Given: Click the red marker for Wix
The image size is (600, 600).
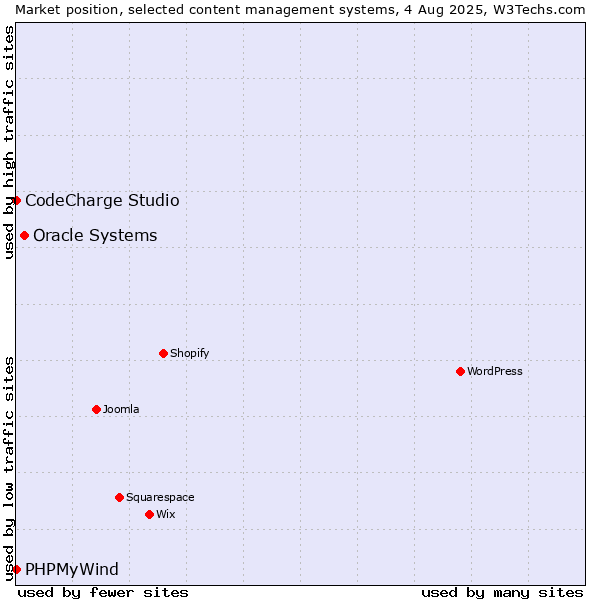Looking at the screenshot, I should [x=150, y=514].
